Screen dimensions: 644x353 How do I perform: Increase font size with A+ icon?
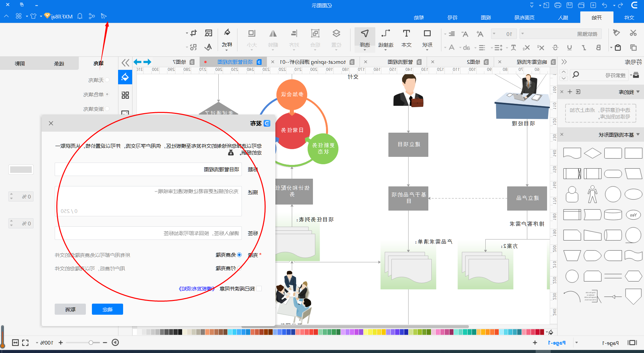coord(480,34)
